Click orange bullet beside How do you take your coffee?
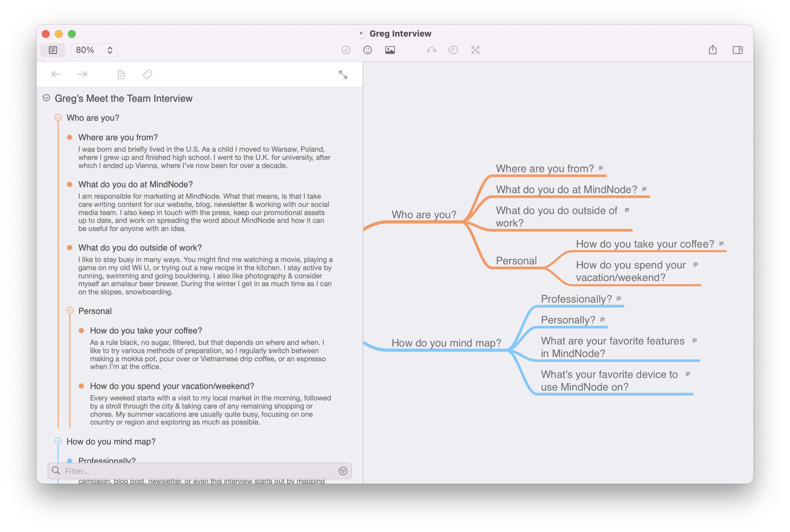This screenshot has height=532, width=790. 81,331
